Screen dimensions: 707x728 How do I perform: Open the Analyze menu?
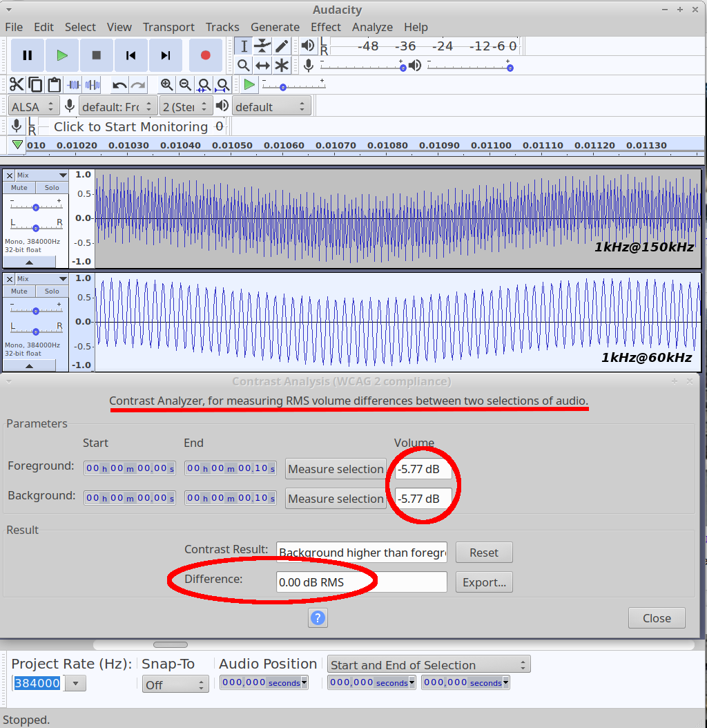click(x=372, y=27)
